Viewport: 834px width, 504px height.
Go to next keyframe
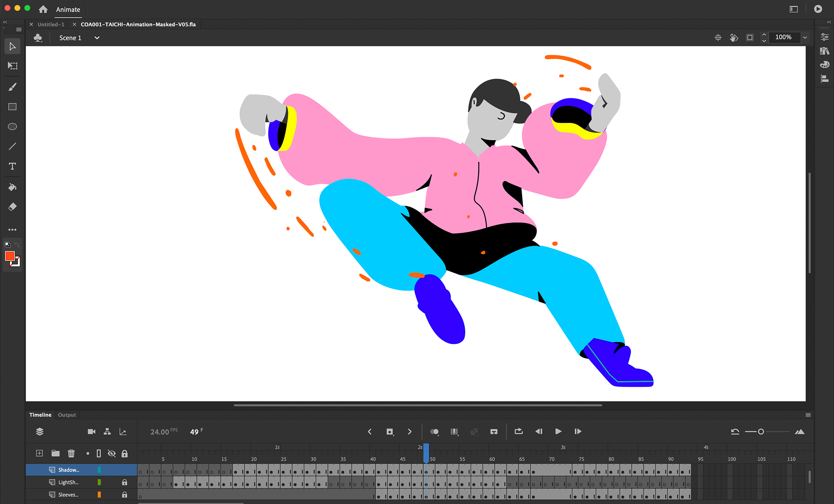(410, 432)
